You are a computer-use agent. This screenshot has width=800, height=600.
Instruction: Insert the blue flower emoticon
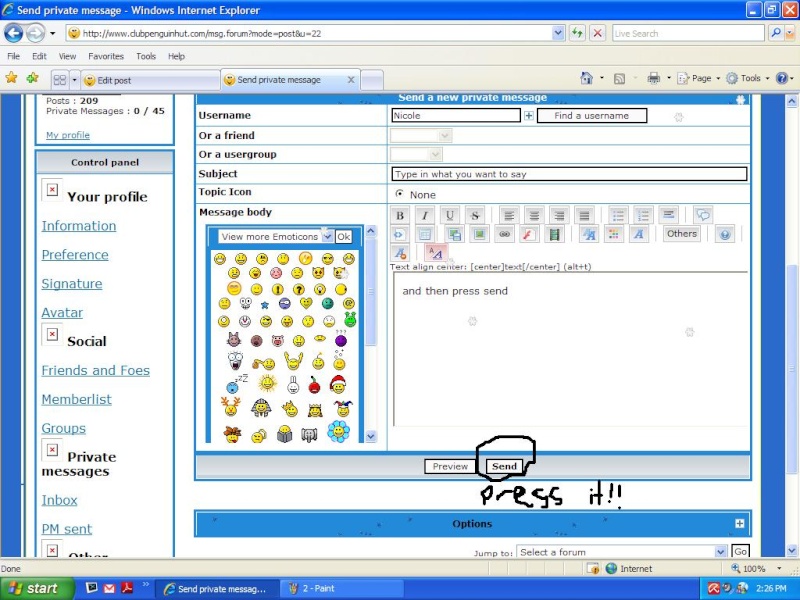[x=338, y=431]
